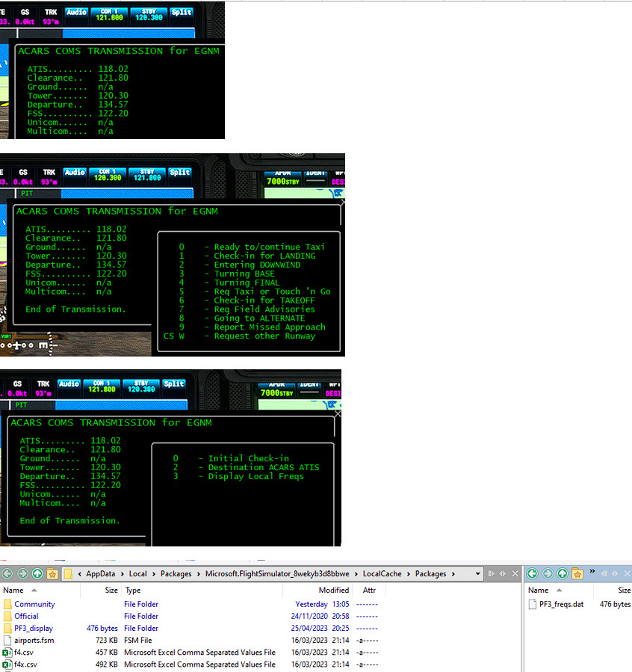The height and width of the screenshot is (672, 632).
Task: Close ACARS window with Initial Check-in menu
Action: point(338,413)
